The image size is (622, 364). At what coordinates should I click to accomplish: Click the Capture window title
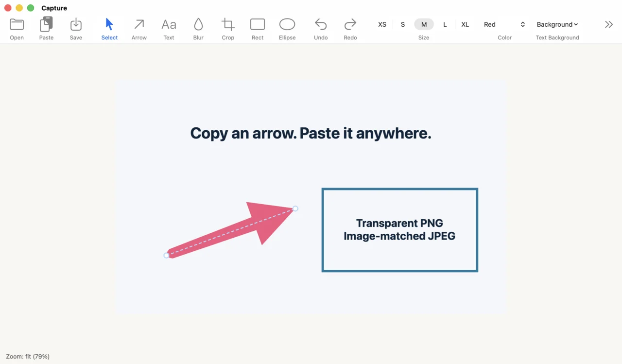pyautogui.click(x=54, y=8)
